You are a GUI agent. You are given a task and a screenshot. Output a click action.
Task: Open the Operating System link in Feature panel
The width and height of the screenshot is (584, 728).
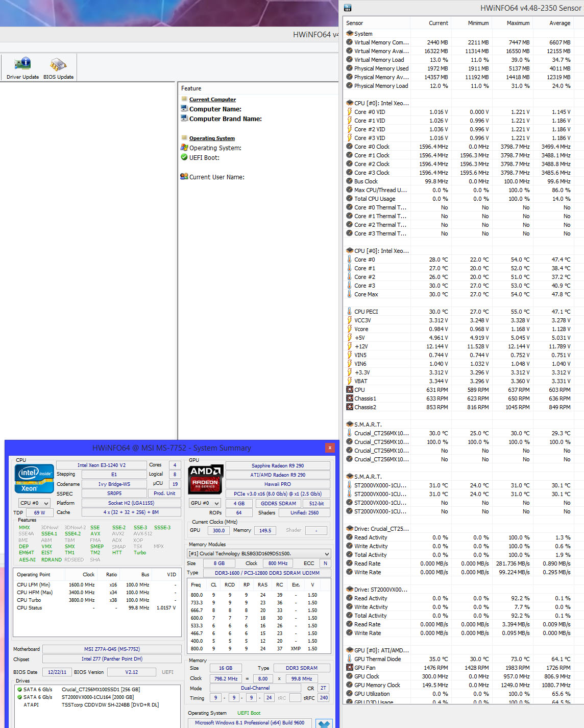(x=212, y=138)
